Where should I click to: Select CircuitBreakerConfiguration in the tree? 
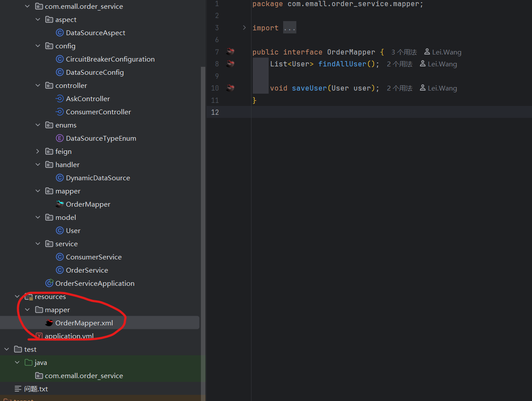point(110,59)
